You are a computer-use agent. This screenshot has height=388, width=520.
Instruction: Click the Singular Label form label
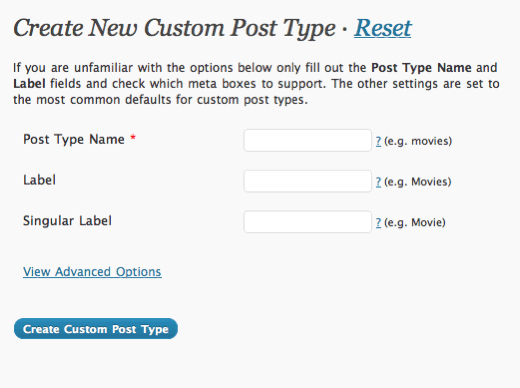tap(67, 221)
